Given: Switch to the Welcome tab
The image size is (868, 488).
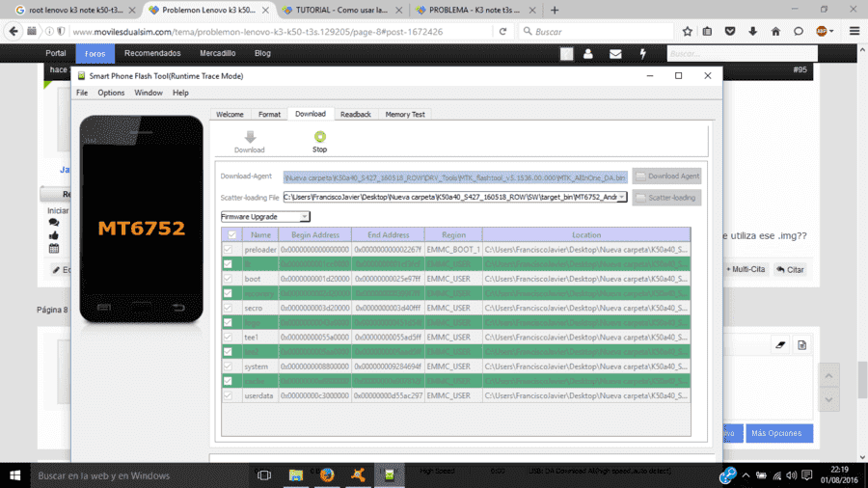Looking at the screenshot, I should (x=230, y=114).
